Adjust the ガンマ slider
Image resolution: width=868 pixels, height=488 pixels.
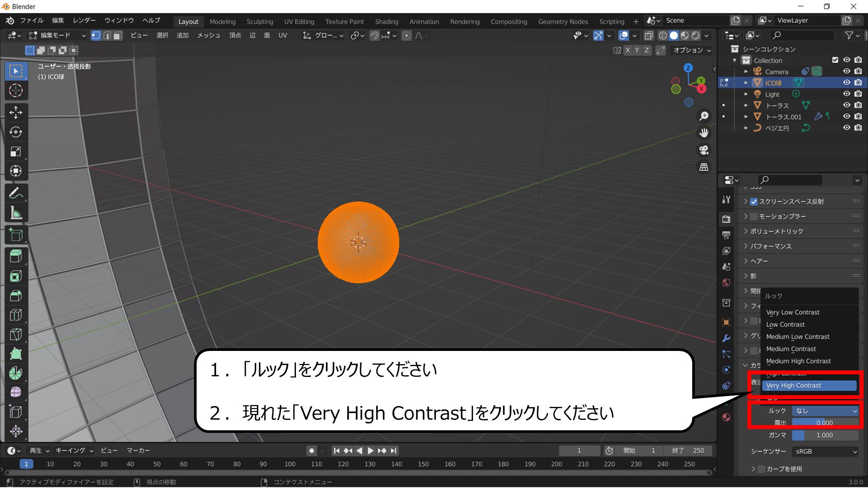(x=825, y=435)
